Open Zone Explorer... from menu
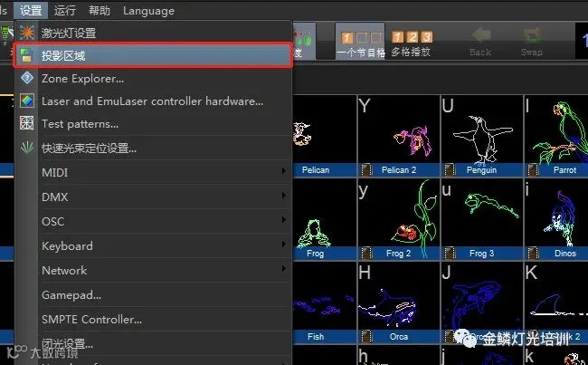Image resolution: width=588 pixels, height=365 pixels. click(153, 79)
